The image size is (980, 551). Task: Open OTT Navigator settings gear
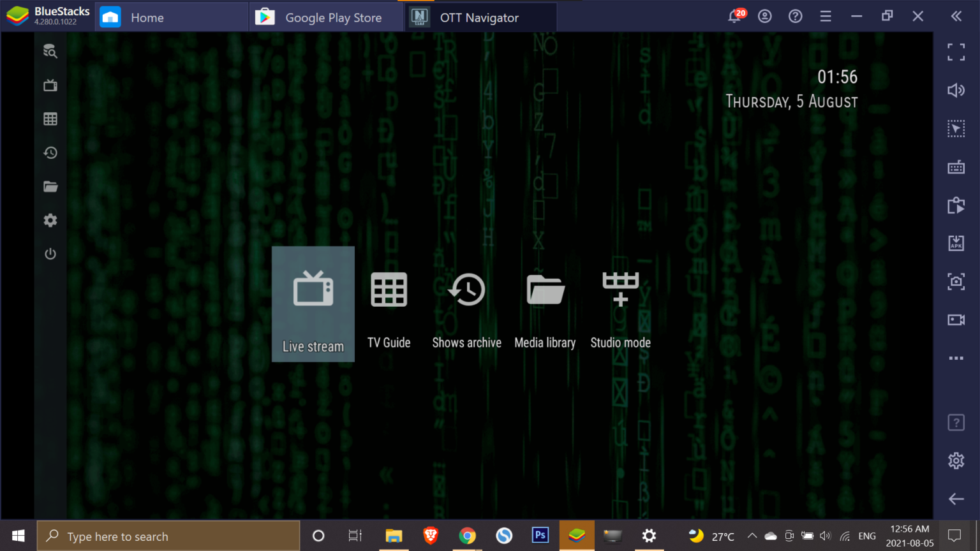[x=50, y=220]
